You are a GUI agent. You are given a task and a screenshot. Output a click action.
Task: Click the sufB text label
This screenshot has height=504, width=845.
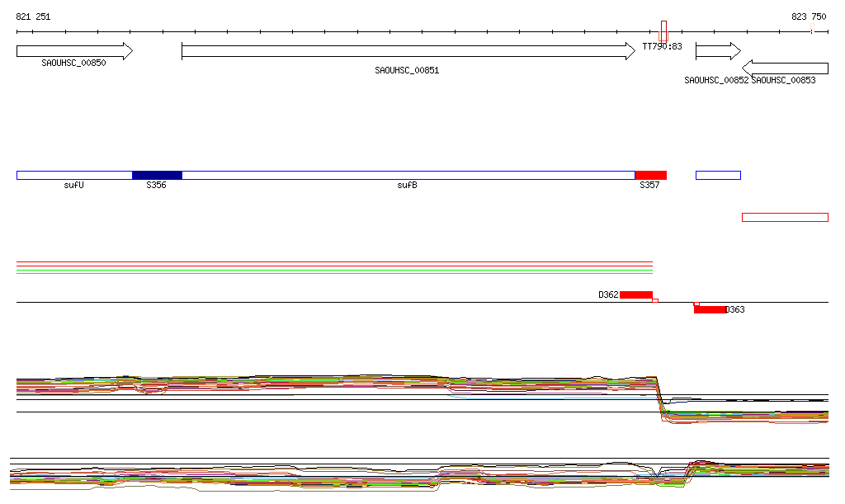tap(407, 186)
